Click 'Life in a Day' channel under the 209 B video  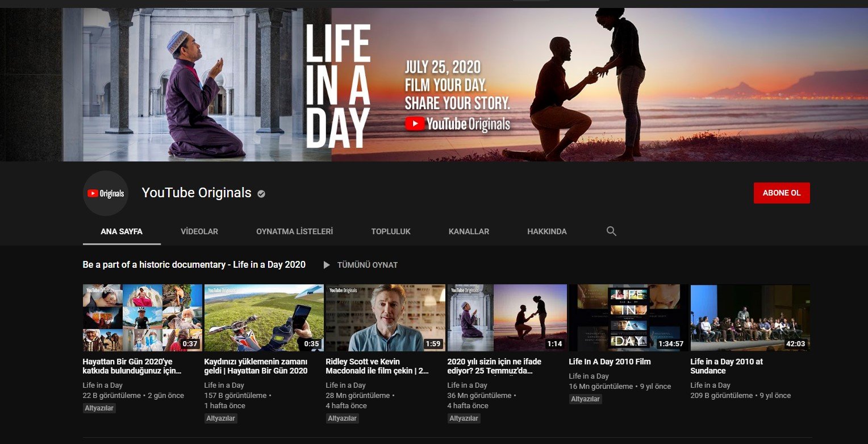tap(711, 385)
